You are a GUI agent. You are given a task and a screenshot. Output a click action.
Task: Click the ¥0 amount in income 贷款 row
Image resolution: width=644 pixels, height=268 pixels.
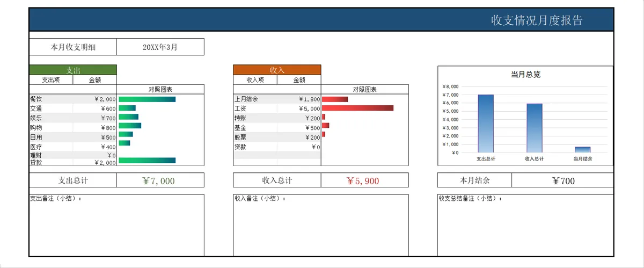click(299, 147)
